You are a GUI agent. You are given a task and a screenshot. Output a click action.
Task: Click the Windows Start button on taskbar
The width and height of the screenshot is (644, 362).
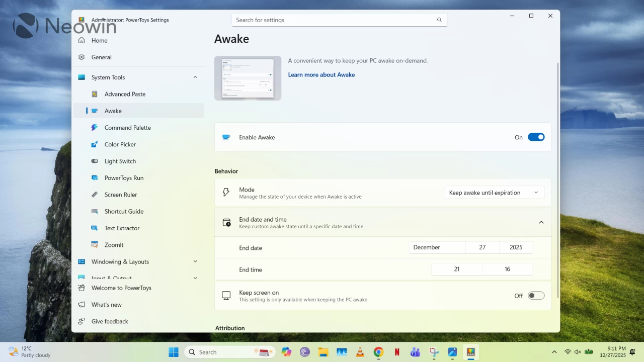pyautogui.click(x=174, y=352)
